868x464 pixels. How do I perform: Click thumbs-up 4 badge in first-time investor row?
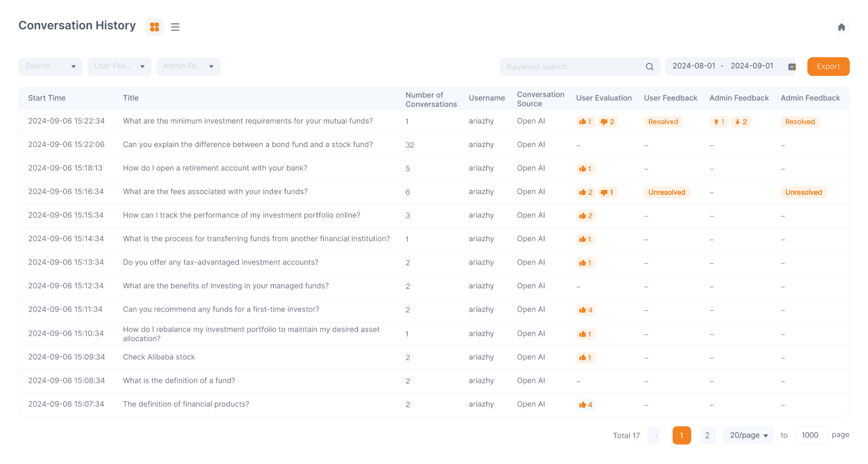[x=586, y=310]
